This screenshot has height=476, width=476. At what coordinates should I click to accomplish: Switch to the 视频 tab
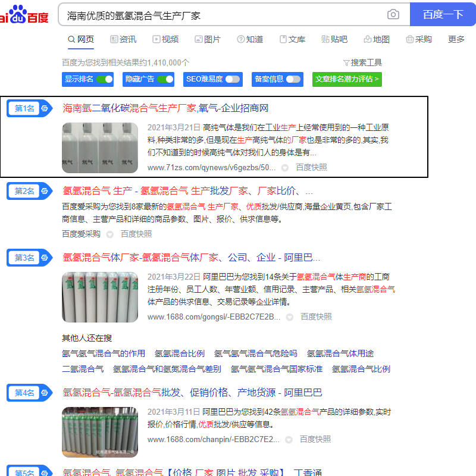tap(165, 39)
